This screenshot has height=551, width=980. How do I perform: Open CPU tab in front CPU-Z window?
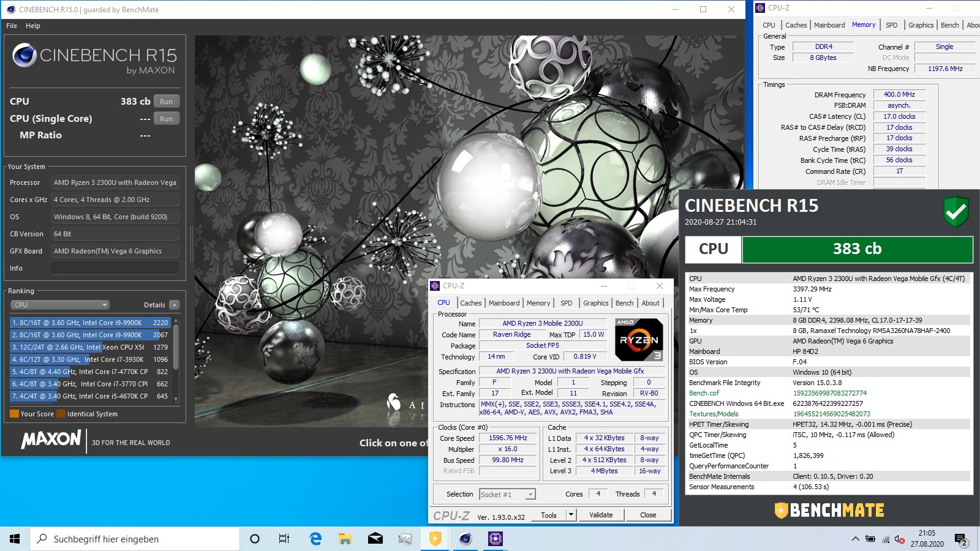pos(443,302)
